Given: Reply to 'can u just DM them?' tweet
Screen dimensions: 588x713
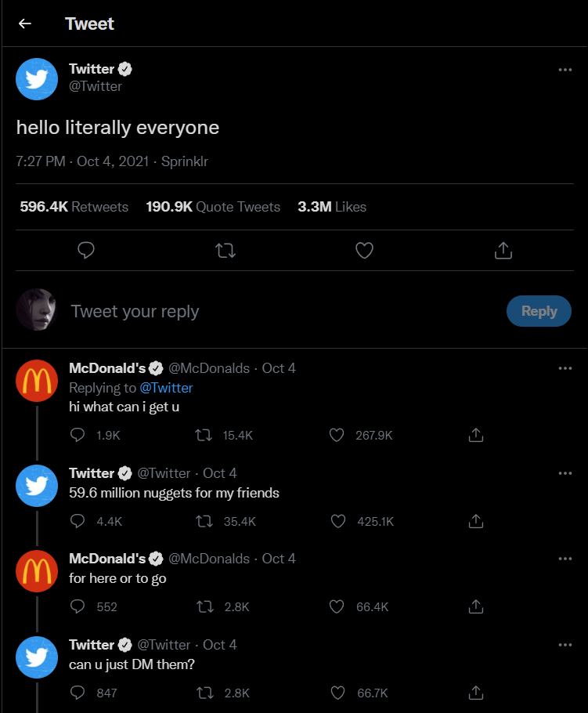Looking at the screenshot, I should point(78,693).
